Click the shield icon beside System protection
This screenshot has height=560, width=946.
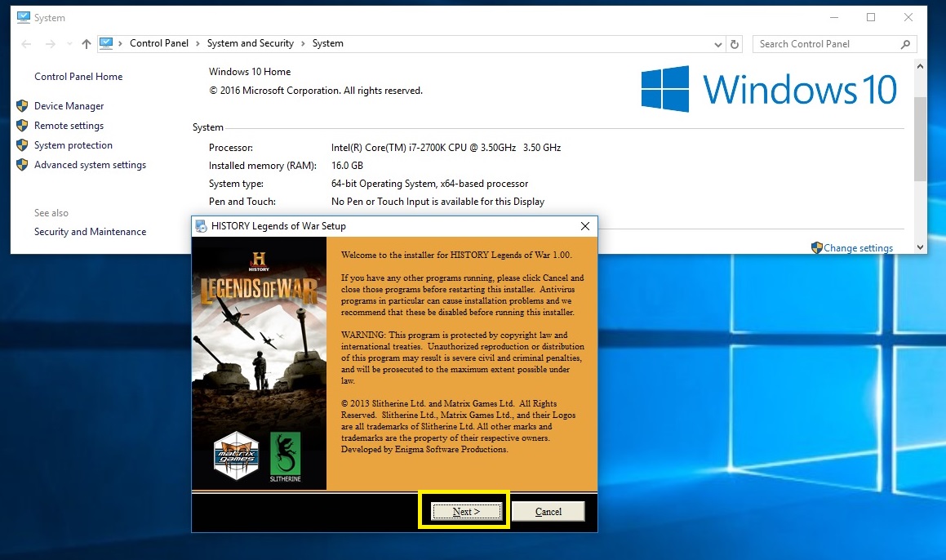pos(22,144)
